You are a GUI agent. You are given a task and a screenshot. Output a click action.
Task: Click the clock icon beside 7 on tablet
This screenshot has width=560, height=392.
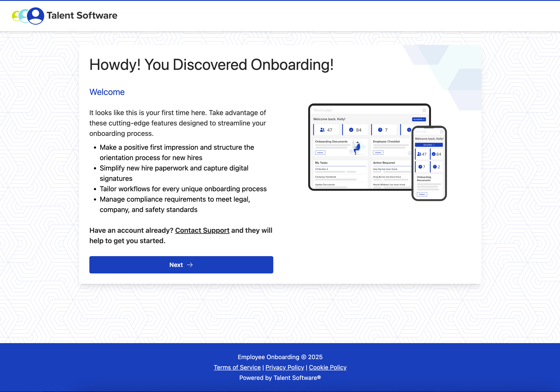pos(380,130)
